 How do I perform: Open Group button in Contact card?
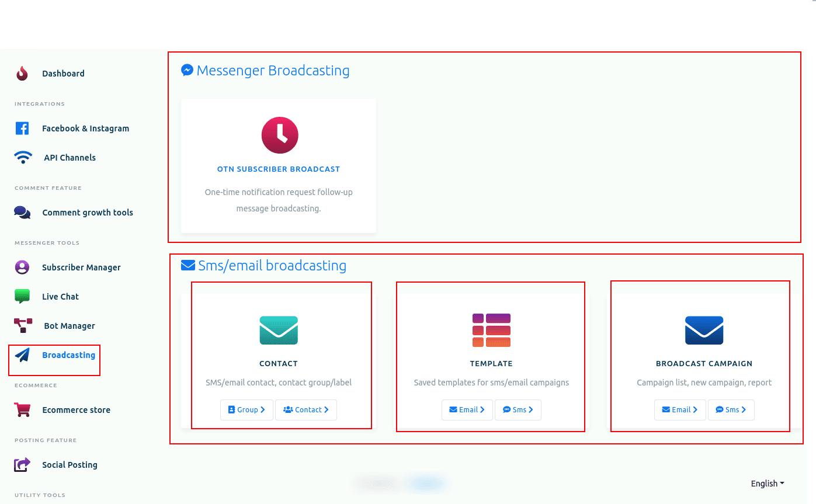coord(246,410)
